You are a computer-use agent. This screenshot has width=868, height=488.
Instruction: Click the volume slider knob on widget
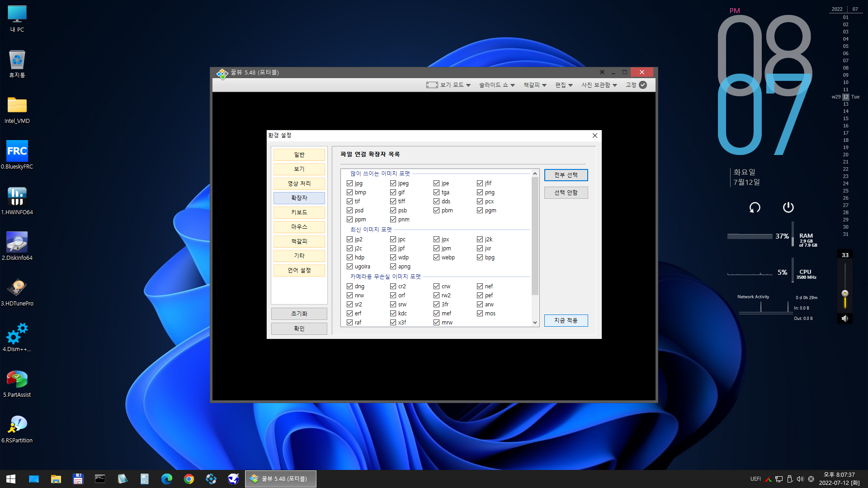[844, 293]
